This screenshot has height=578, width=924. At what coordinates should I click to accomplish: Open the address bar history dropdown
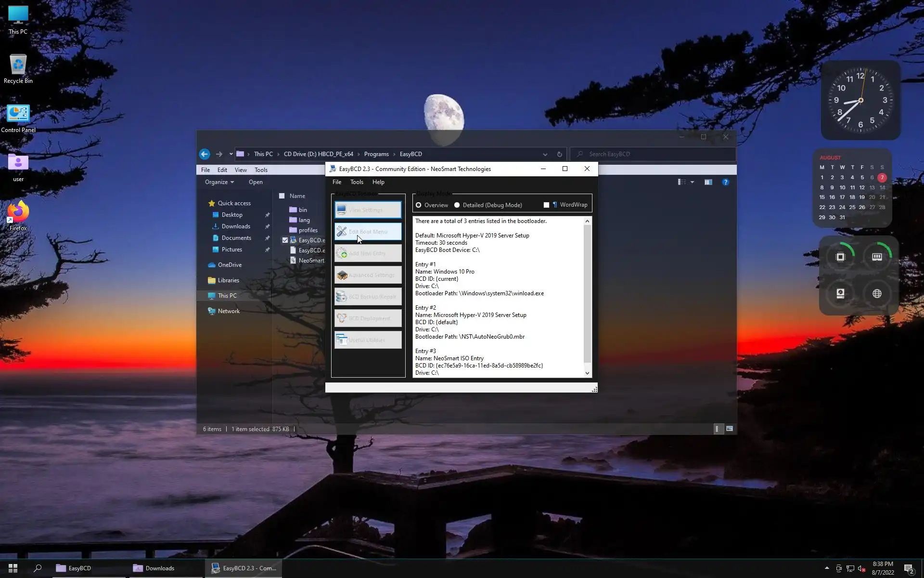tap(545, 155)
